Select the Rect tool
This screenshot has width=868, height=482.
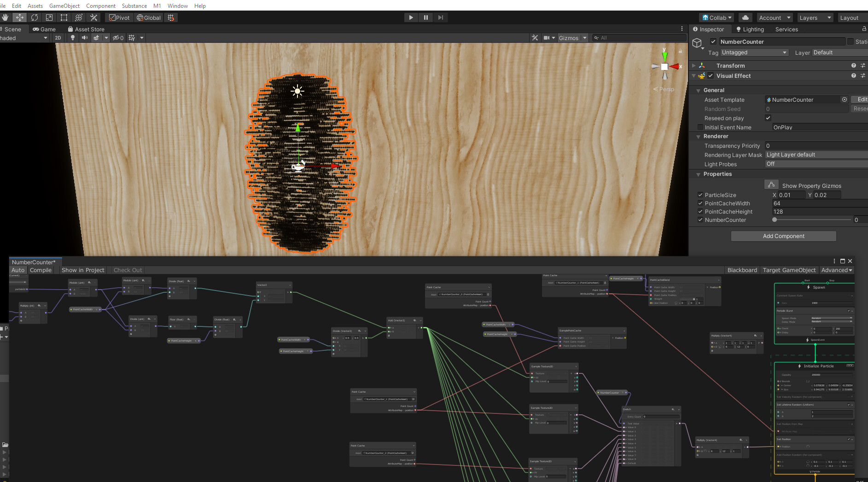[x=64, y=17]
